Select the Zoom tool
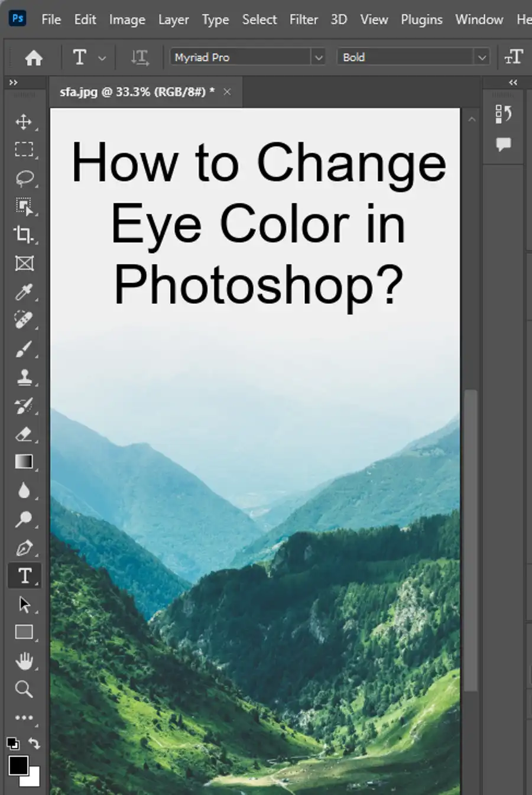 [24, 689]
